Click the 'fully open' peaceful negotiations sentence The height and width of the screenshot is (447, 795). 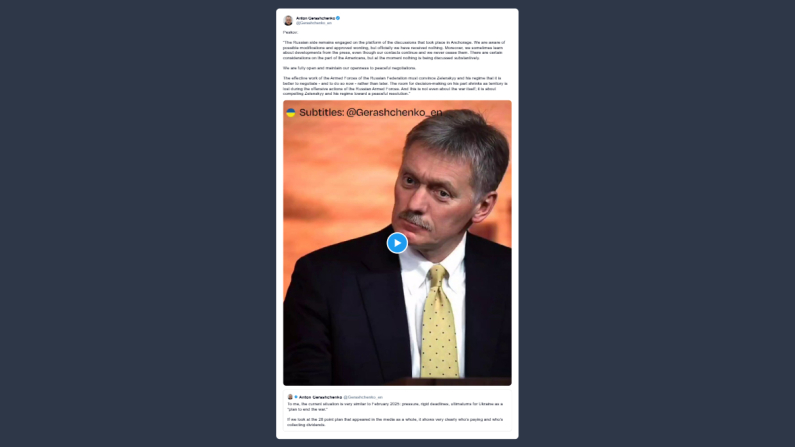click(x=349, y=68)
